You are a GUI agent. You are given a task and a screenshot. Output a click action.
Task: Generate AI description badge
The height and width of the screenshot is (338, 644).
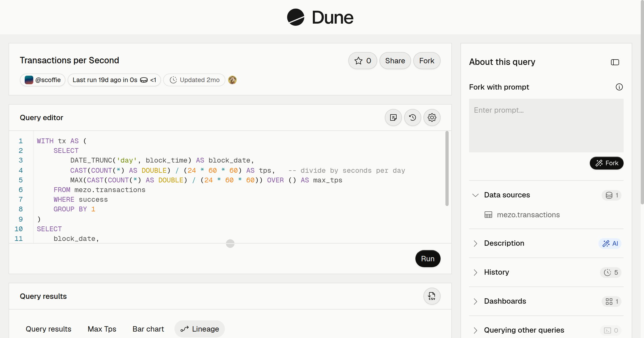point(610,244)
